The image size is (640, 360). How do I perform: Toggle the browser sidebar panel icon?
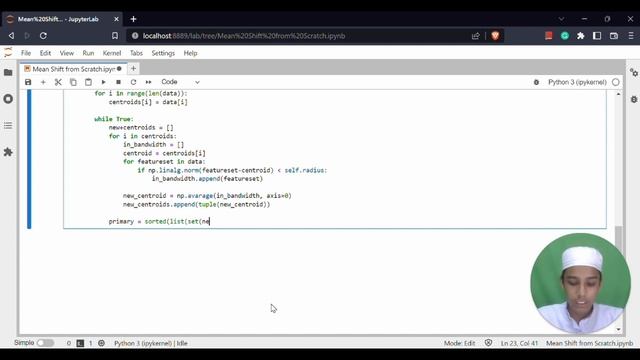(597, 36)
